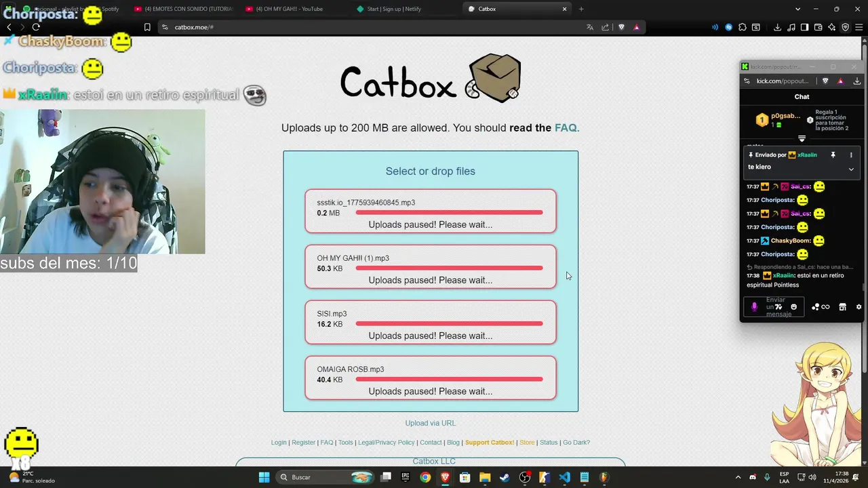The height and width of the screenshot is (488, 868).
Task: Click the Catbox box logo image
Action: point(493,79)
